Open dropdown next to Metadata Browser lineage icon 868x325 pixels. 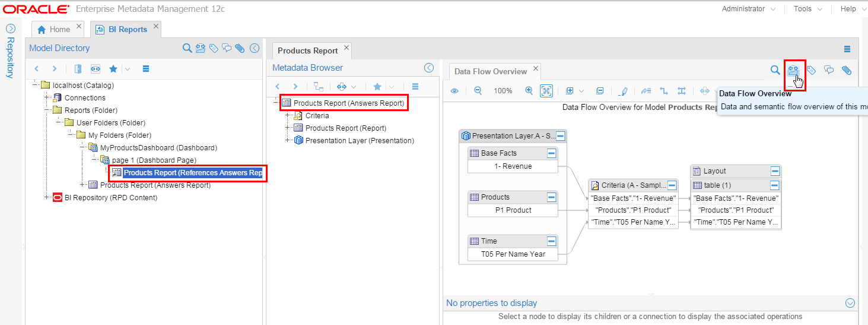[x=354, y=87]
